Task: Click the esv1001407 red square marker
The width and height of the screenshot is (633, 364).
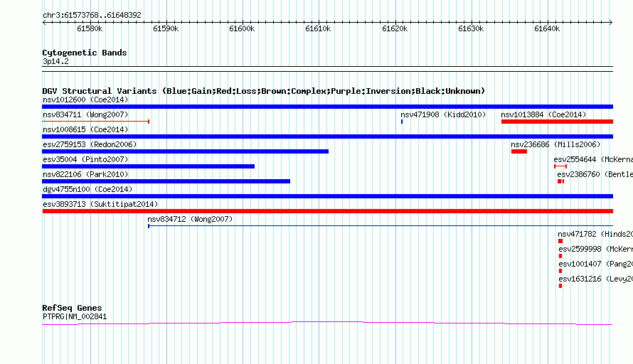Action: [x=560, y=271]
